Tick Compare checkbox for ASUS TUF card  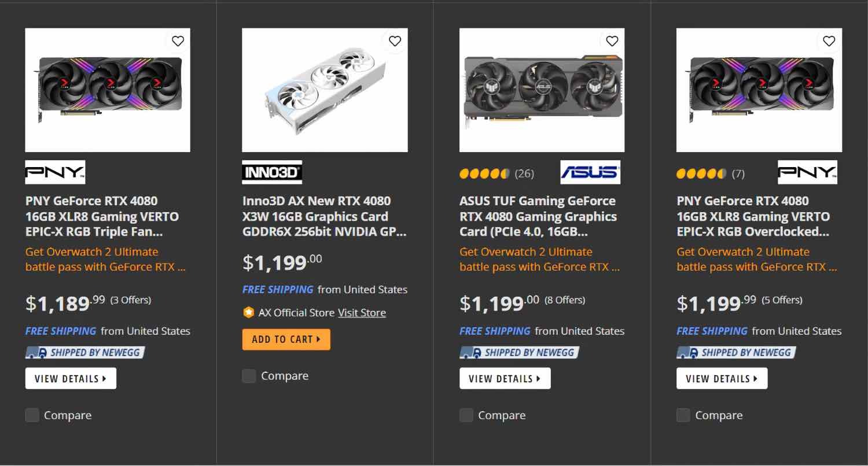[466, 415]
